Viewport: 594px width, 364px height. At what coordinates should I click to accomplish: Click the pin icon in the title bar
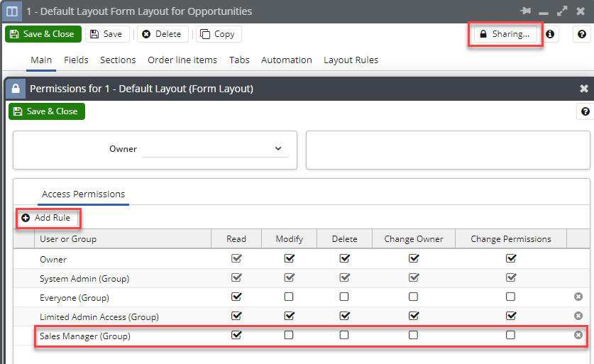coord(525,11)
